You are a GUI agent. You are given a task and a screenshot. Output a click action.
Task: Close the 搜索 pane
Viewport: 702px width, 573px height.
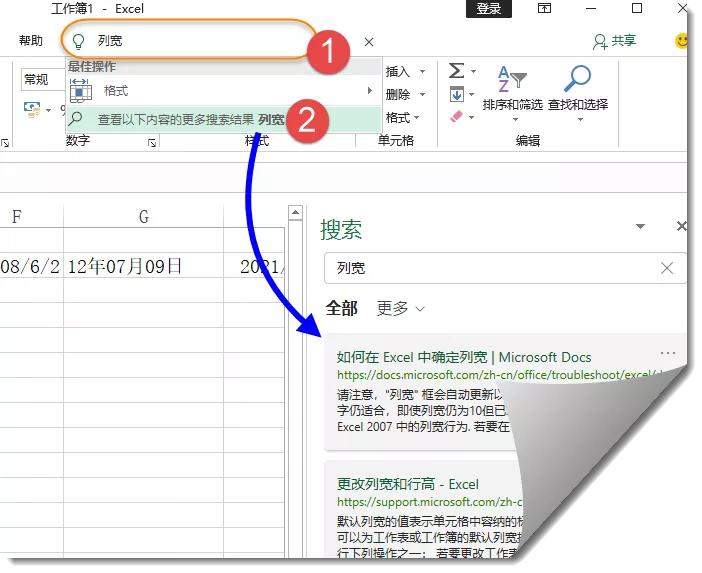click(681, 226)
